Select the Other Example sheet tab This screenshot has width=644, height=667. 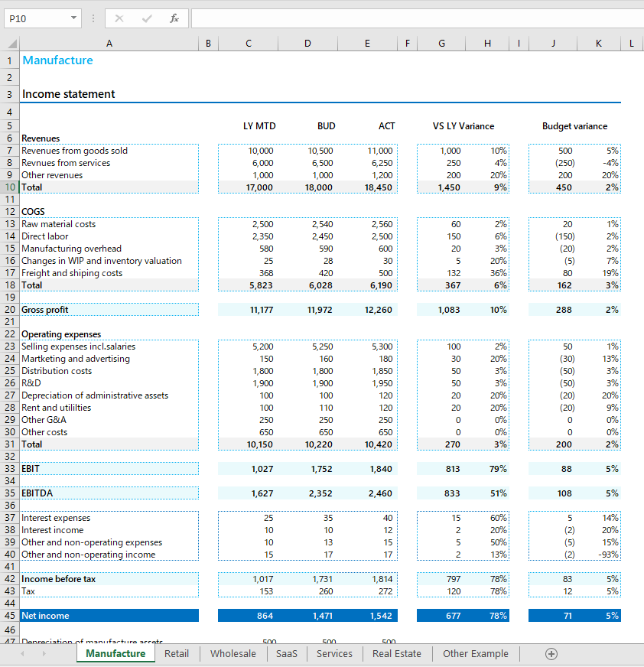[475, 653]
